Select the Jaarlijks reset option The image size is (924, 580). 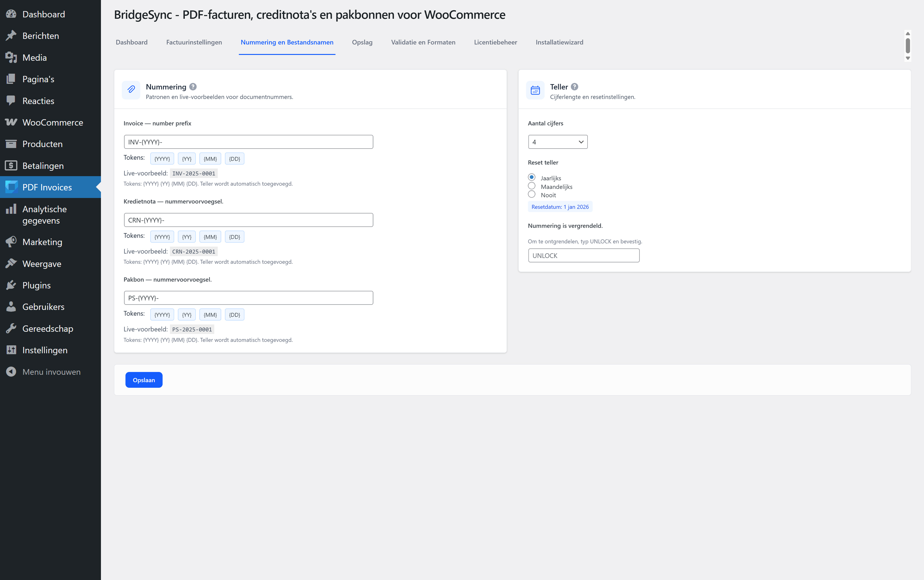point(531,177)
